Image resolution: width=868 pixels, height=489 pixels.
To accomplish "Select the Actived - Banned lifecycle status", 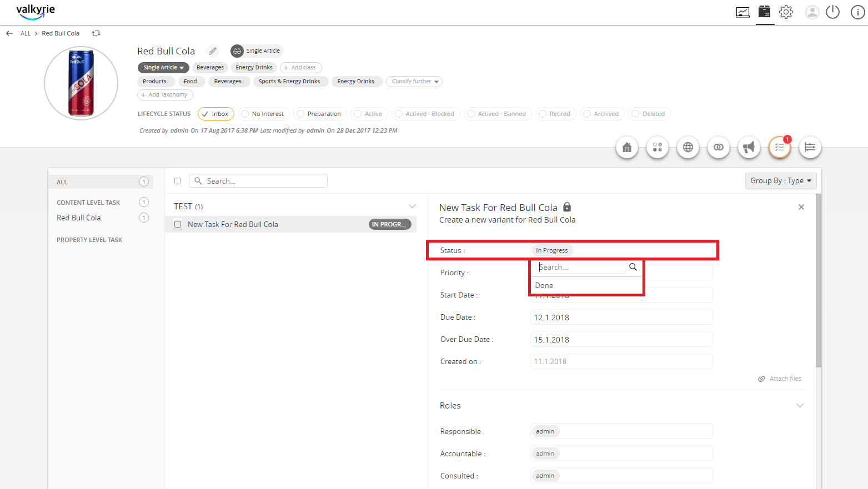I will (x=498, y=114).
